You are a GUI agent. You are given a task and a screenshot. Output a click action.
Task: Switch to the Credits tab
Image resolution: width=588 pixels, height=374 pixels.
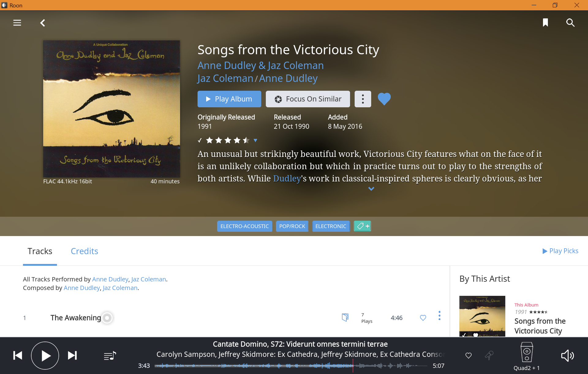84,251
